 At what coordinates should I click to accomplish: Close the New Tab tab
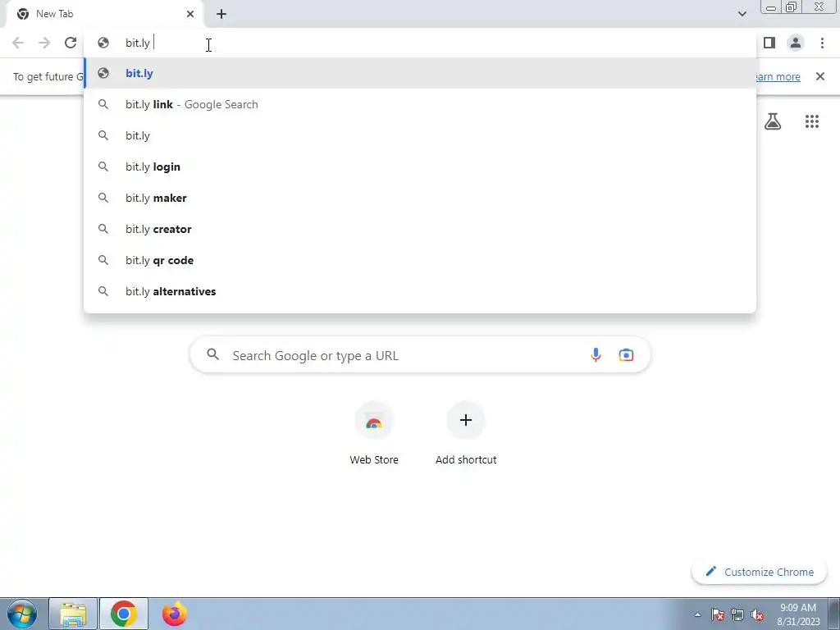coord(190,14)
